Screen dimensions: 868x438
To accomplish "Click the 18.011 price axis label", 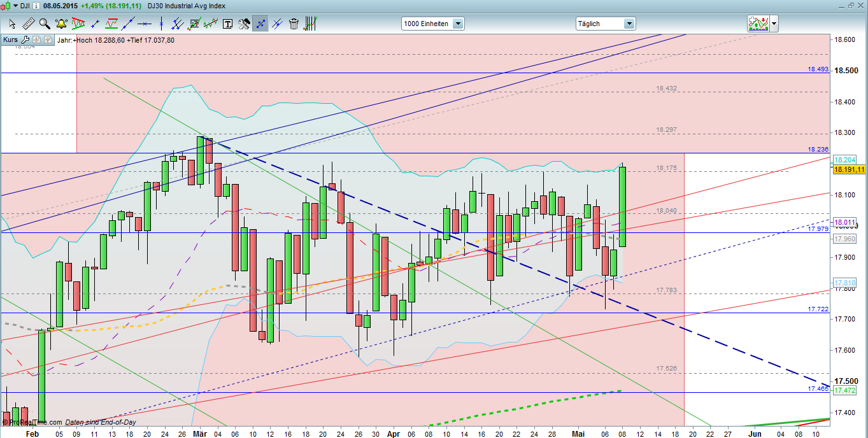I will click(x=844, y=222).
